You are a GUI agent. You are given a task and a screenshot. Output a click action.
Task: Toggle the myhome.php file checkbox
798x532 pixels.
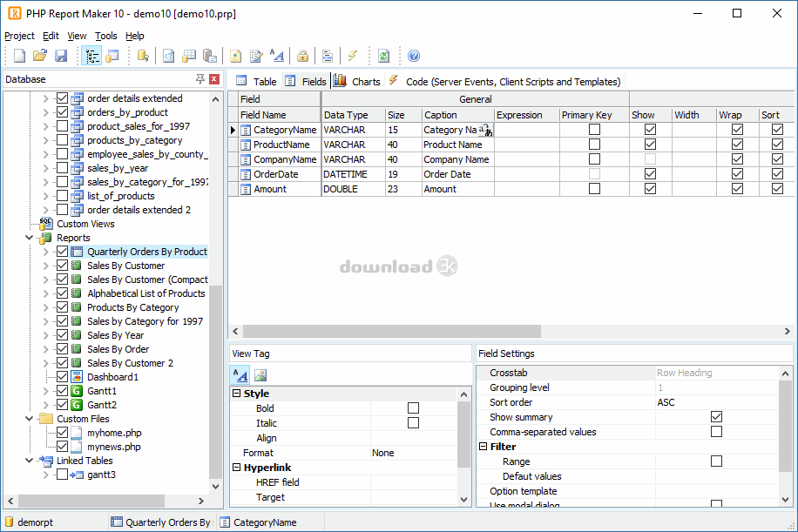coord(62,433)
